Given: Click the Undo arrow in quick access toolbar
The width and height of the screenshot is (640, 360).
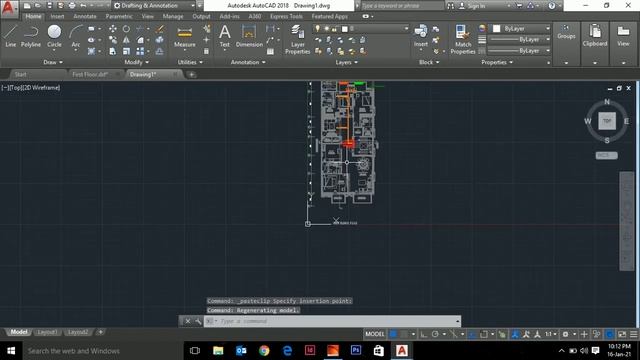Looking at the screenshot, I should 83,6.
